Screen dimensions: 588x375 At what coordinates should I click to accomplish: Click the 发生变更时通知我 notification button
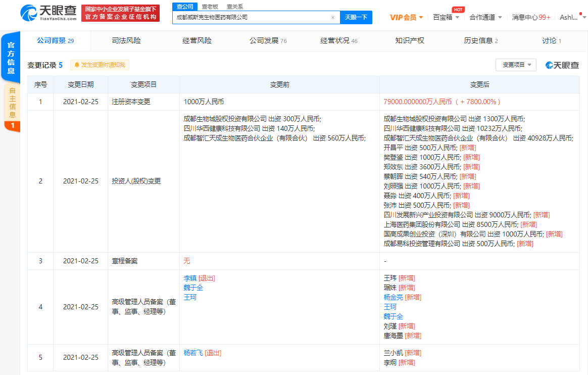[99, 65]
